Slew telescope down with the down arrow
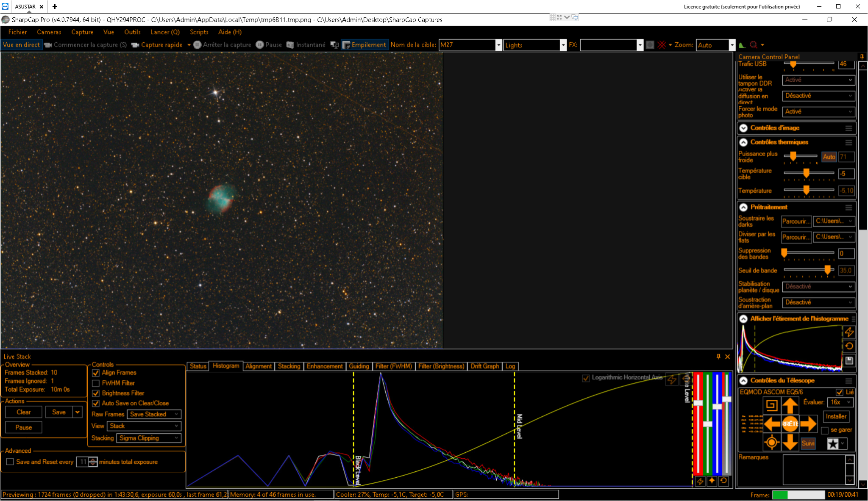Viewport: 868px width, 501px height. pyautogui.click(x=790, y=443)
